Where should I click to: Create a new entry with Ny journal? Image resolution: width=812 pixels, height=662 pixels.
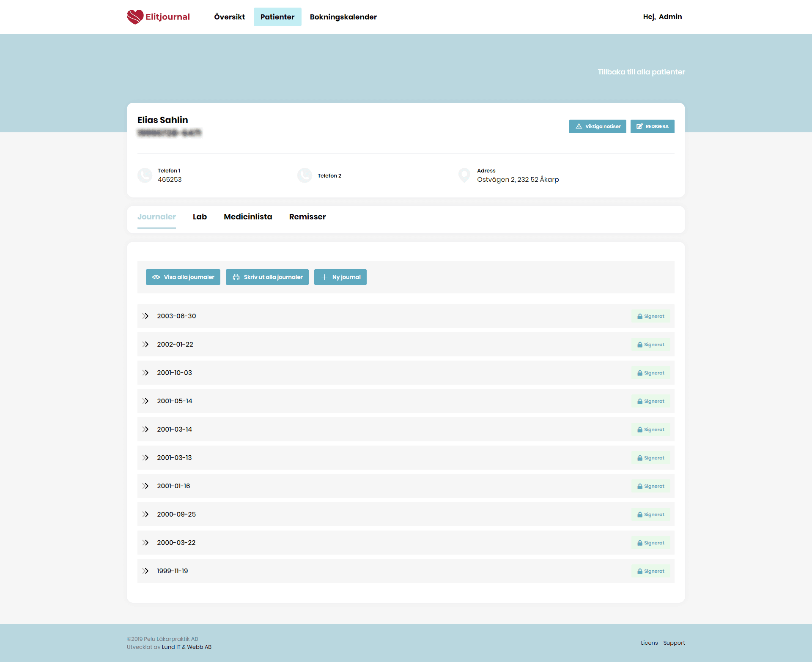click(x=340, y=277)
